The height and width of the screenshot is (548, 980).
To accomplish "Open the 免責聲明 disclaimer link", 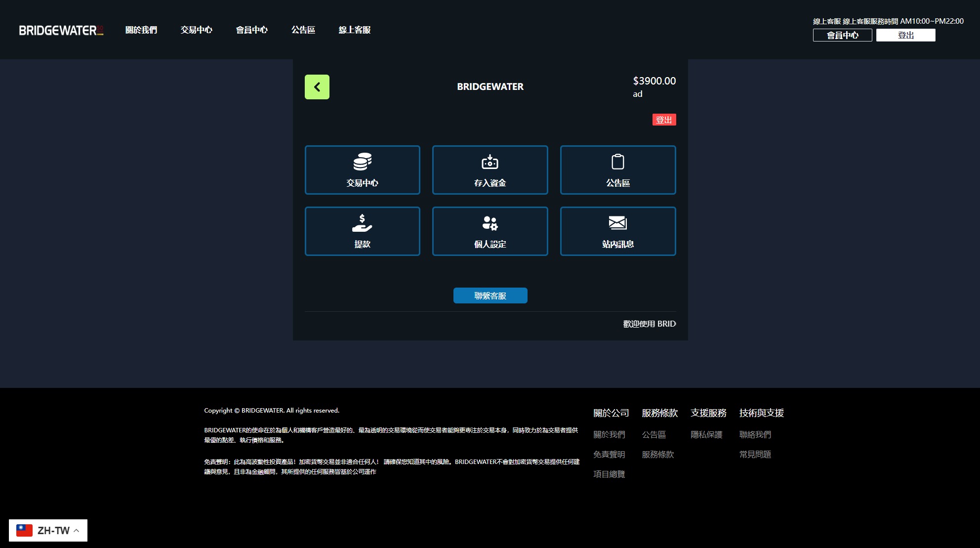I will point(609,454).
